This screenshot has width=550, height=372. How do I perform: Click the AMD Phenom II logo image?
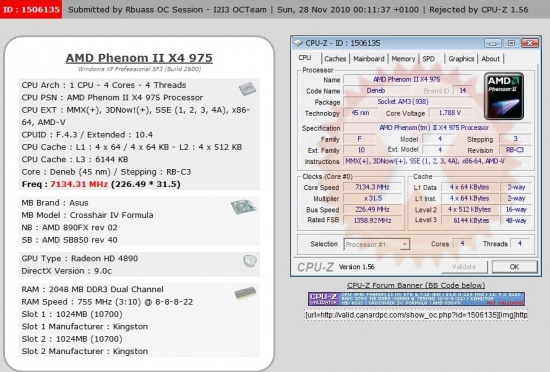504,96
